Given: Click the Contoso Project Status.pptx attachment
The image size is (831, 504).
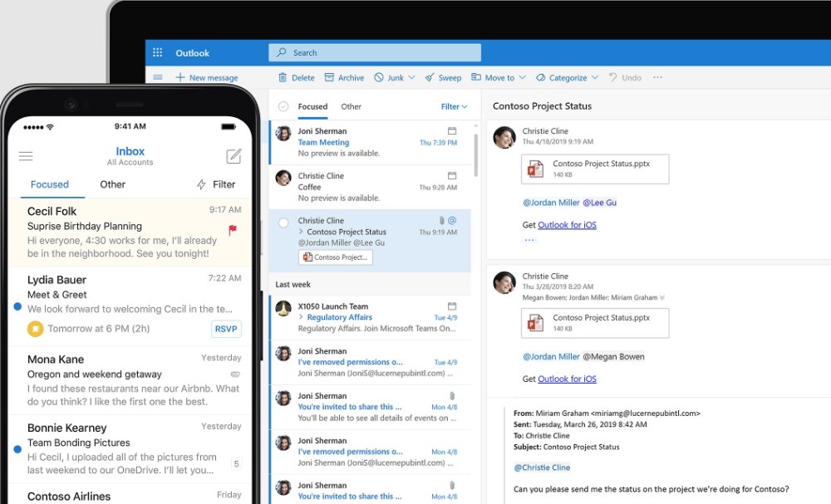Looking at the screenshot, I should (x=595, y=169).
